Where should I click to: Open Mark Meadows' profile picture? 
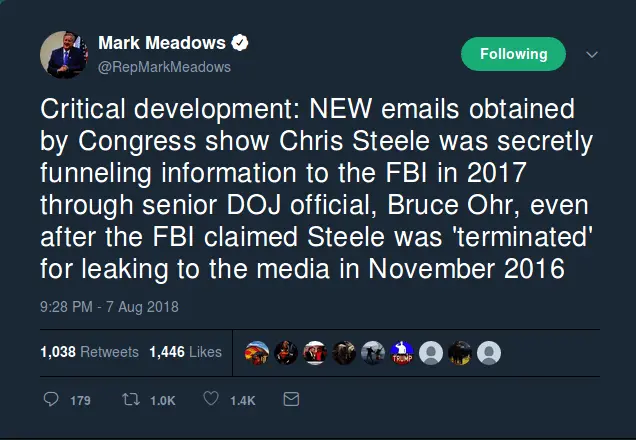tap(62, 54)
